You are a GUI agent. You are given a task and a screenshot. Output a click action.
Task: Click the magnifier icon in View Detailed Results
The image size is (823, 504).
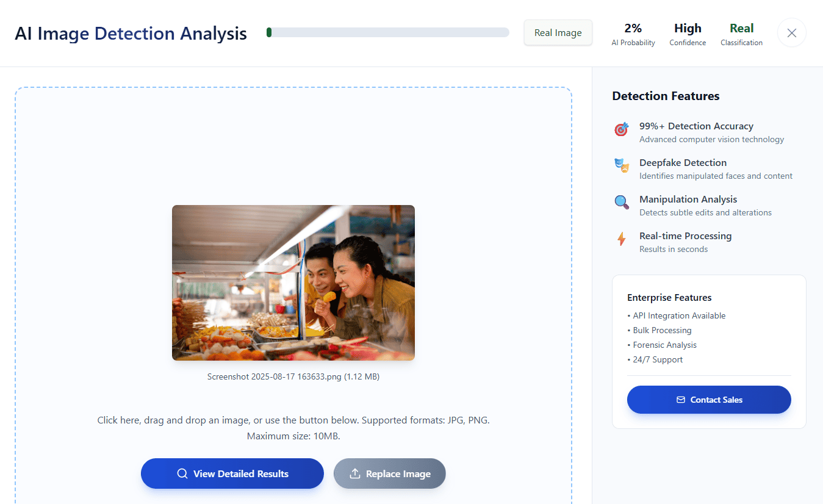182,473
